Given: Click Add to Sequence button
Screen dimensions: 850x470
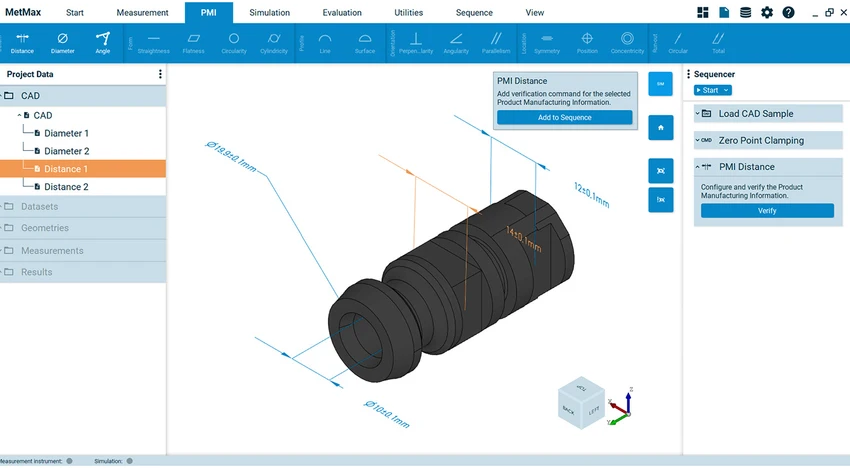Looking at the screenshot, I should pyautogui.click(x=564, y=118).
